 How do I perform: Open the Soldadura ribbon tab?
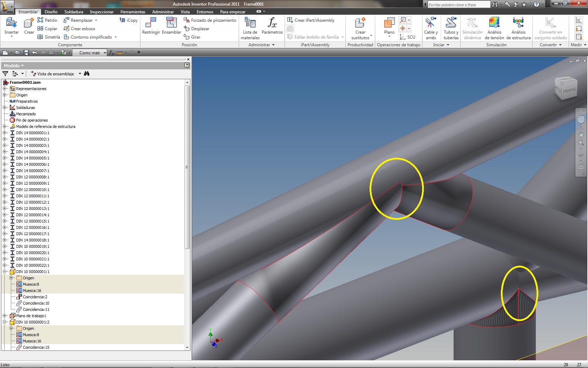coord(74,12)
